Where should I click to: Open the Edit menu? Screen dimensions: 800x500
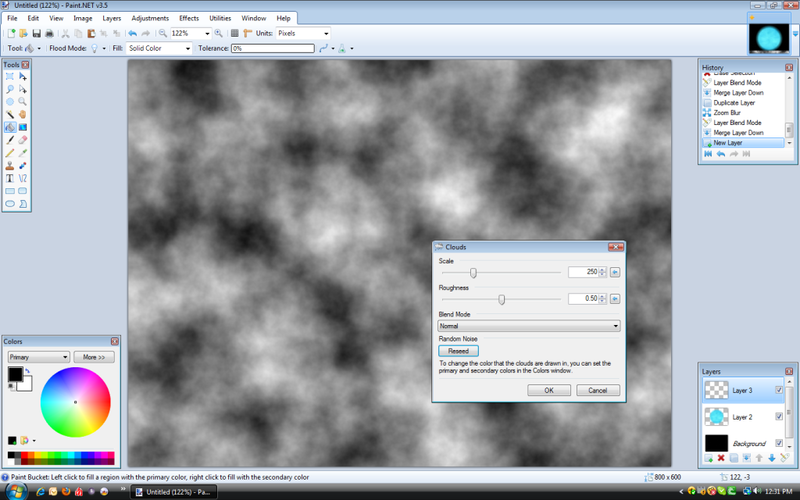(x=33, y=18)
